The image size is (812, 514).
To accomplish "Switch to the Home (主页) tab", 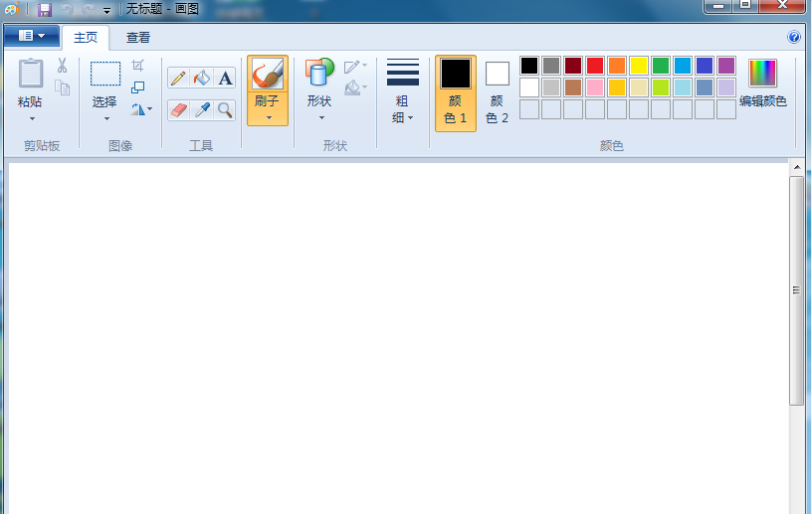I will coord(86,37).
